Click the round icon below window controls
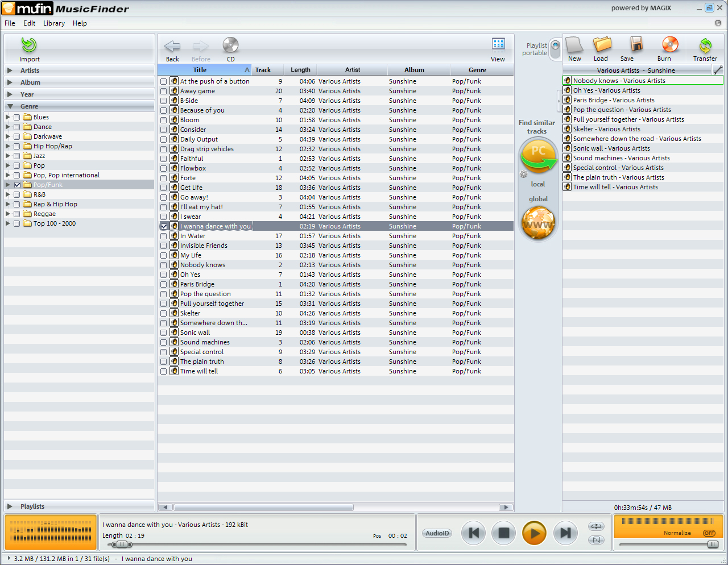The height and width of the screenshot is (565, 728). 718,23
